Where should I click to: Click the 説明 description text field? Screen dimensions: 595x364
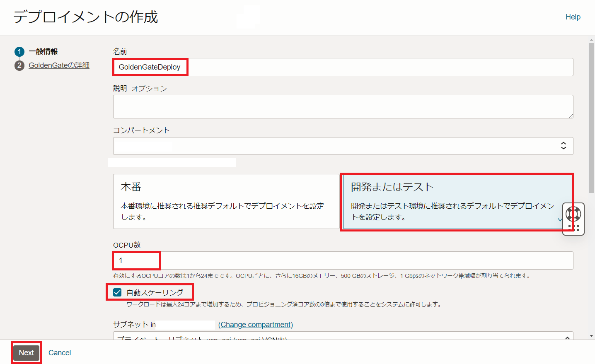(343, 106)
